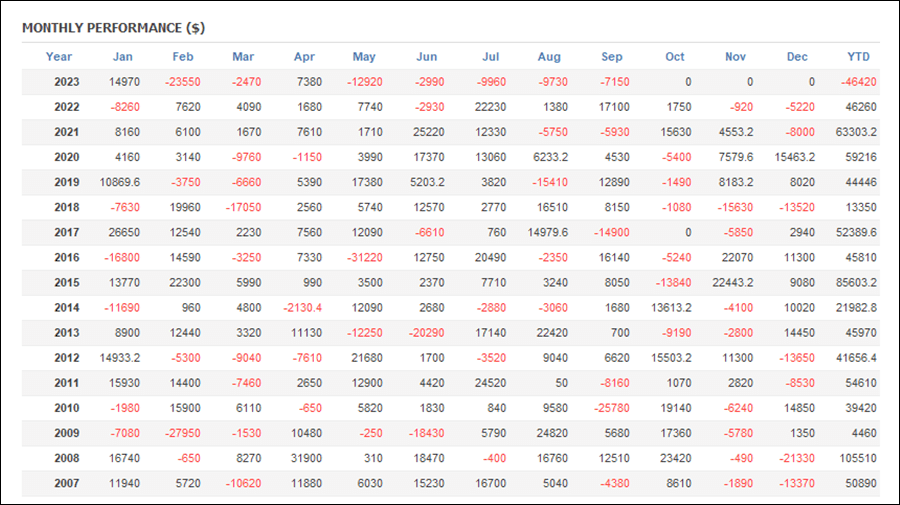Viewport: 900px width, 505px height.
Task: Click 2019 Jan value 10869.6
Action: click(119, 182)
